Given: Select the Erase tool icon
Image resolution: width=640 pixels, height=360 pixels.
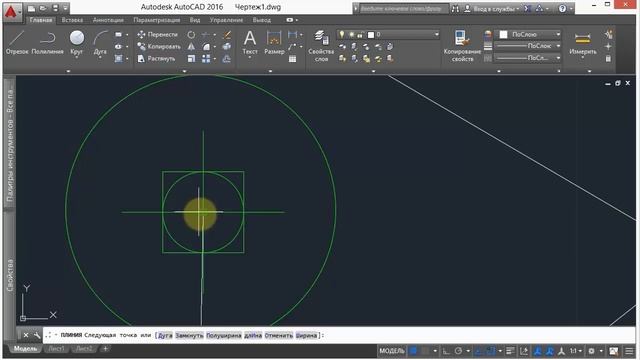Looking at the screenshot, I should click(227, 35).
